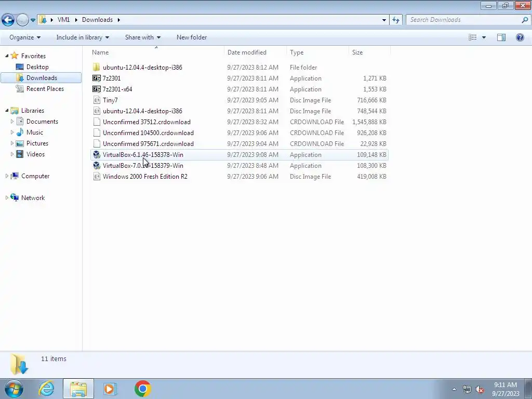
Task: Select Windows 2000 Fresh Edition R2 icon
Action: [96, 177]
